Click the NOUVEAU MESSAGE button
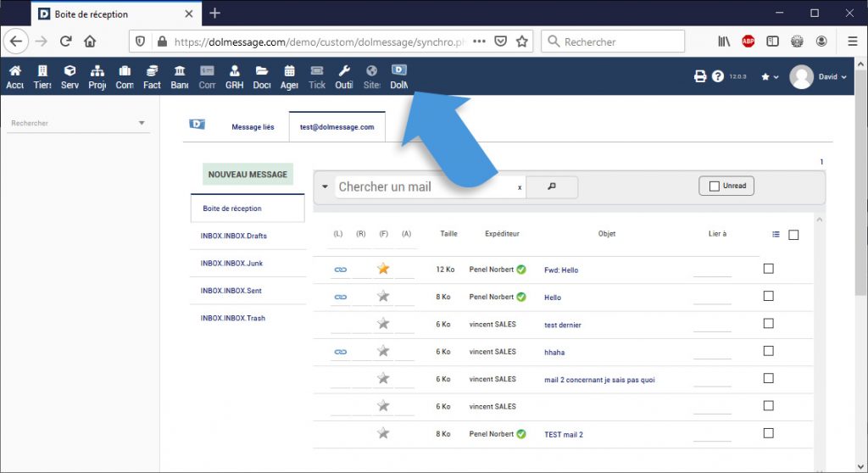 click(x=248, y=175)
